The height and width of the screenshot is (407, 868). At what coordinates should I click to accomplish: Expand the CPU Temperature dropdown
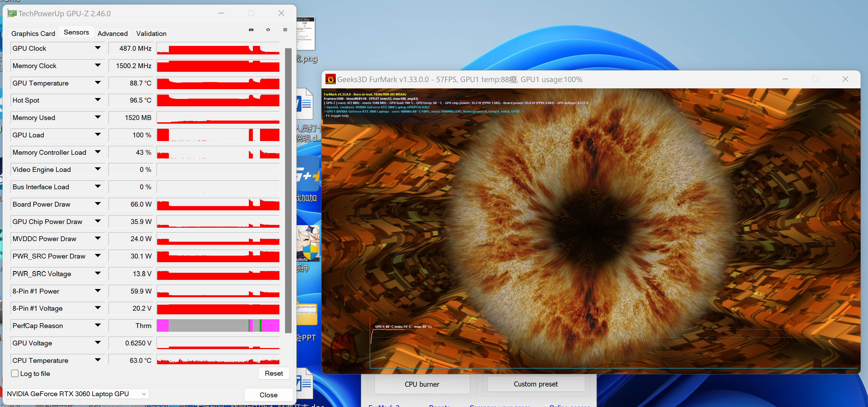click(x=98, y=360)
